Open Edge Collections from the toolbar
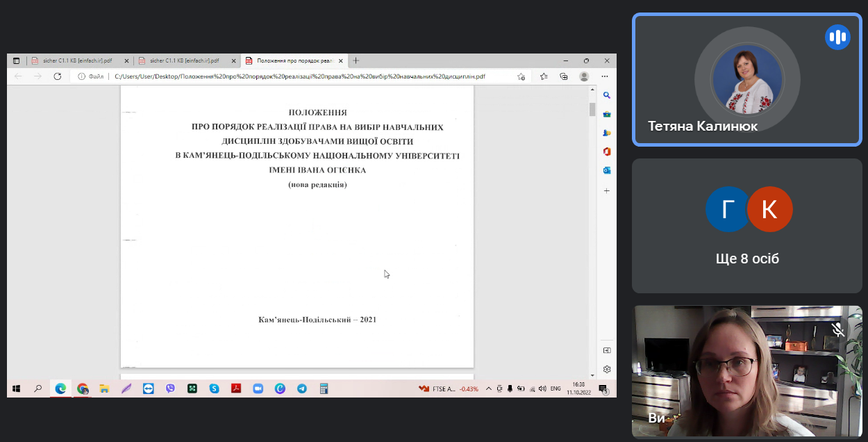 (564, 76)
